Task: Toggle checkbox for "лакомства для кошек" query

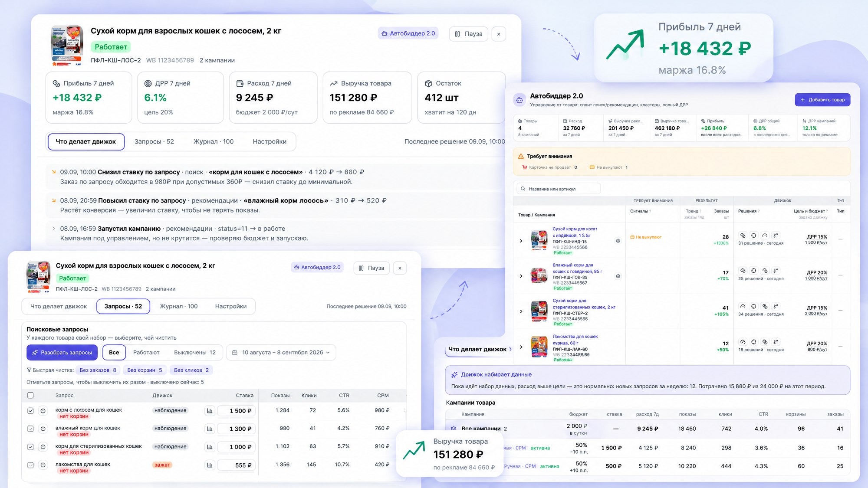Action: (x=30, y=465)
